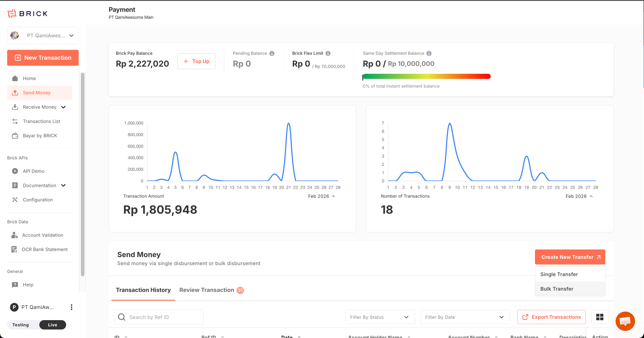
Task: Click the search magnifier icon
Action: (x=122, y=317)
